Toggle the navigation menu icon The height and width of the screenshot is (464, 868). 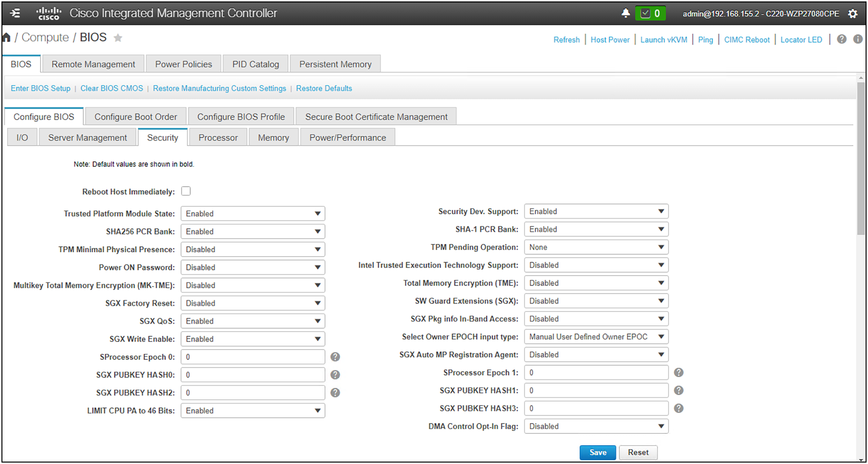[15, 13]
